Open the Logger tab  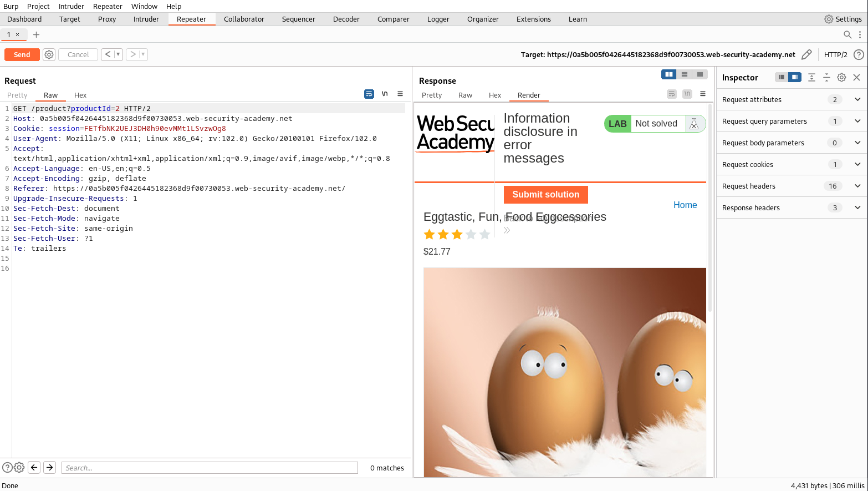coord(438,19)
